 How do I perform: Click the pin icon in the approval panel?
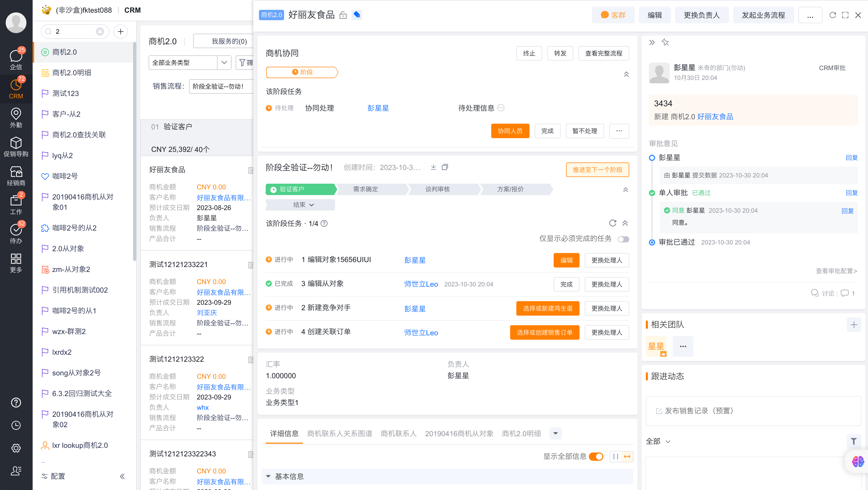pyautogui.click(x=665, y=42)
